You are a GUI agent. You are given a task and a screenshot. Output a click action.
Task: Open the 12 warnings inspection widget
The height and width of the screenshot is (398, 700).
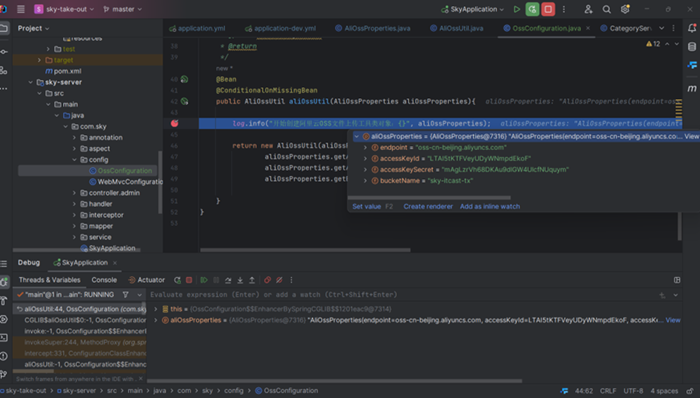[x=653, y=44]
